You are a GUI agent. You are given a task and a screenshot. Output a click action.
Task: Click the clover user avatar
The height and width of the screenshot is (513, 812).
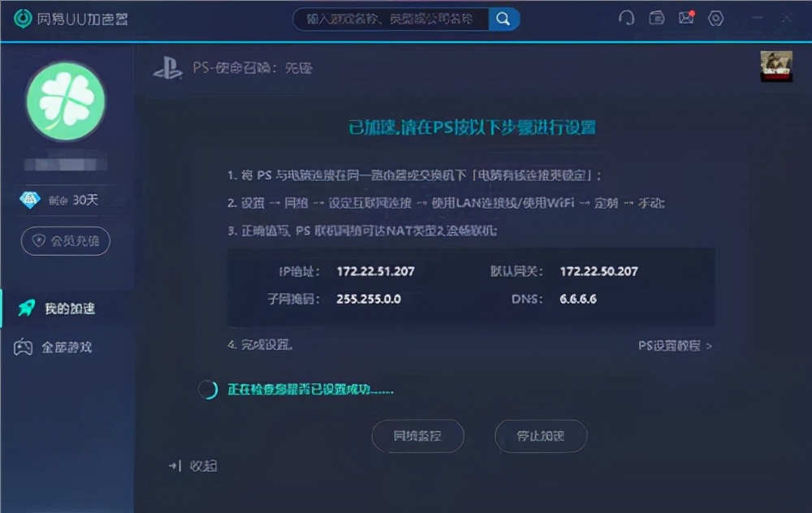[x=66, y=101]
